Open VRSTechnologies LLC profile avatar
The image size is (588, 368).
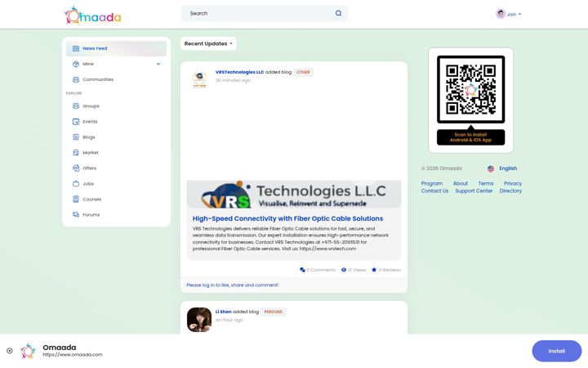tap(199, 79)
